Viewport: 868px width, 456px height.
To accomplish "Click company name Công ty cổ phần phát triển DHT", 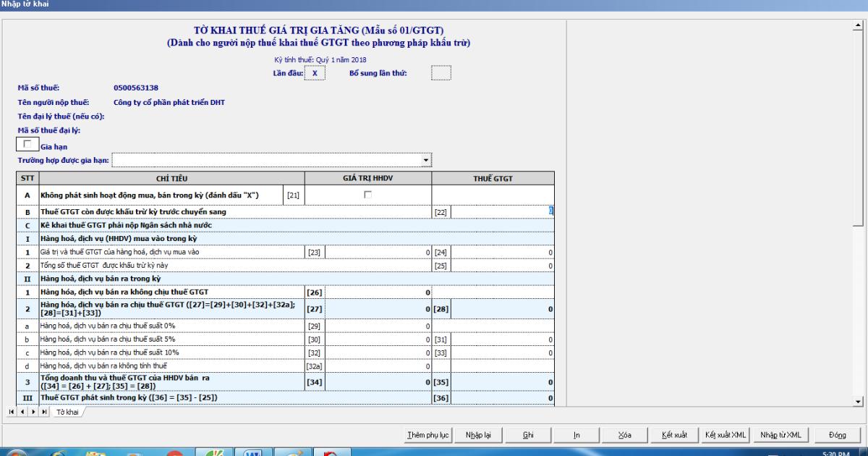I will pyautogui.click(x=169, y=102).
